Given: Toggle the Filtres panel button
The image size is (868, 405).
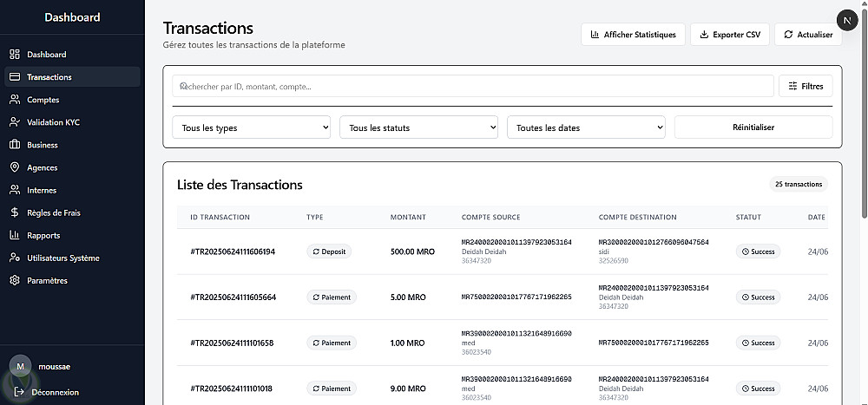Looking at the screenshot, I should click(806, 86).
